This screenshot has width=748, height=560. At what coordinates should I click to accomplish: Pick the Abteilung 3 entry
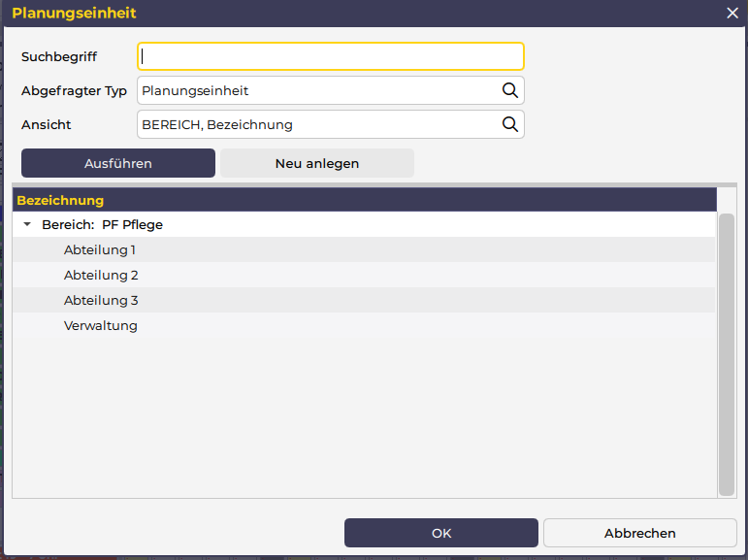[101, 300]
